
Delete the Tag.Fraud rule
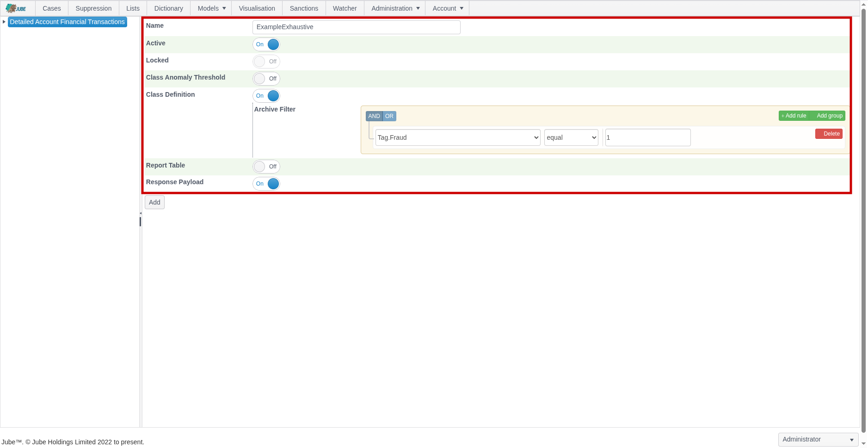coord(829,134)
